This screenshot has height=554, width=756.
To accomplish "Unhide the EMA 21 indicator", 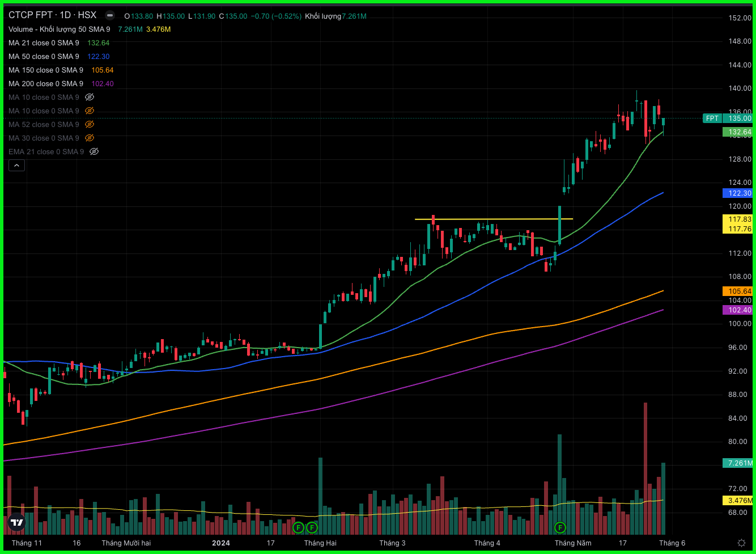I will point(94,152).
